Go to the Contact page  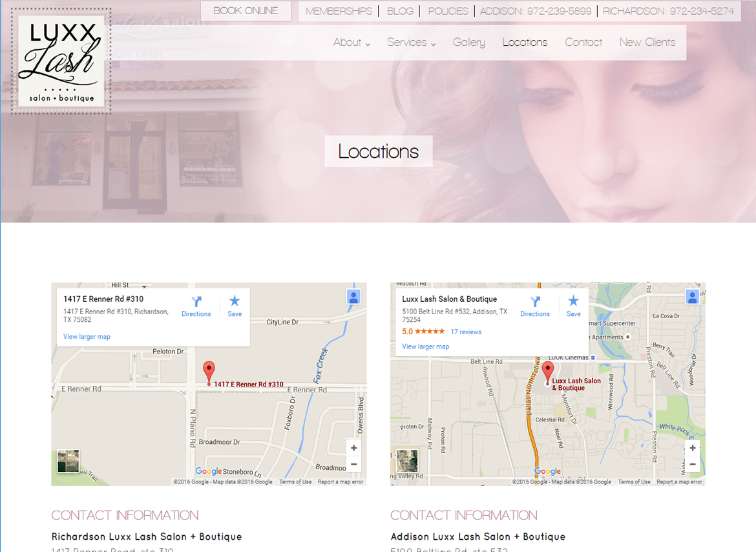(x=583, y=43)
